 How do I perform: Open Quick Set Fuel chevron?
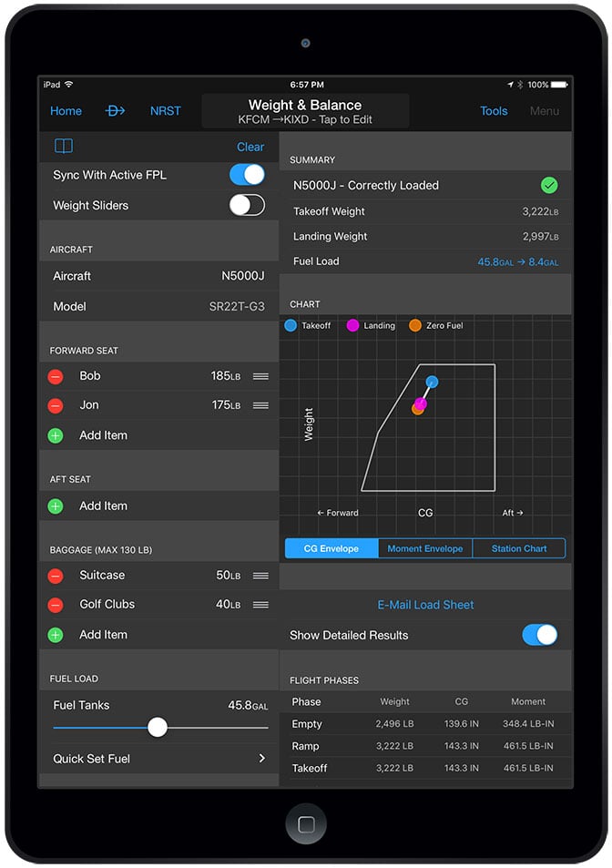(262, 759)
